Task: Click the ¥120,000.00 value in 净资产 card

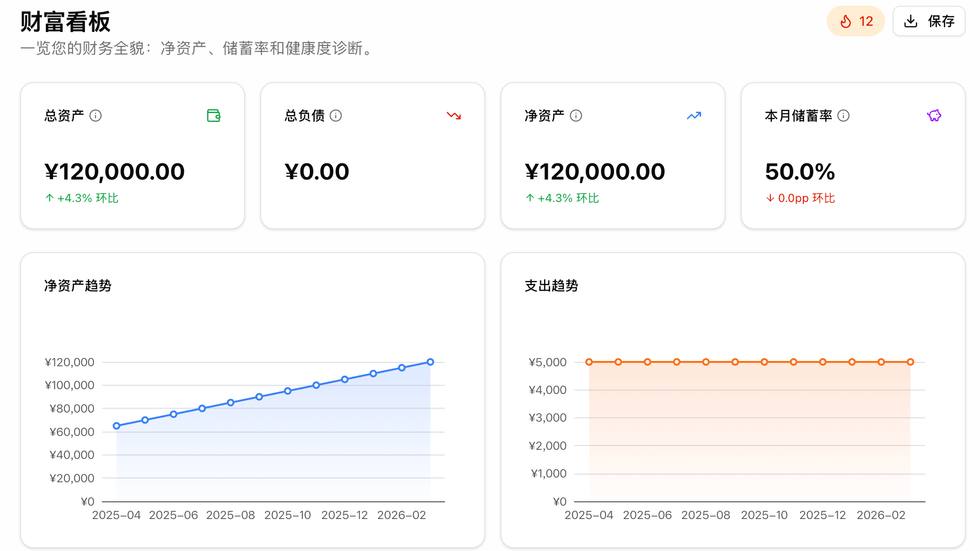Action: (595, 171)
